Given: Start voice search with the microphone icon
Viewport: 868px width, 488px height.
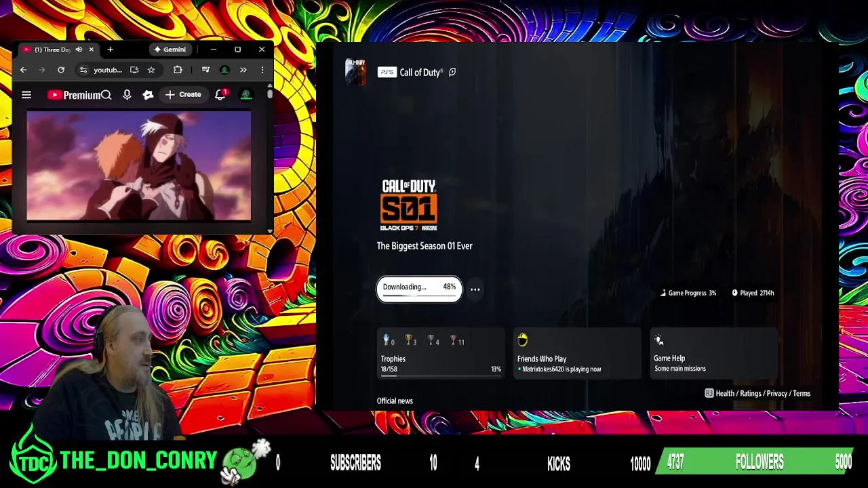Looking at the screenshot, I should 127,95.
